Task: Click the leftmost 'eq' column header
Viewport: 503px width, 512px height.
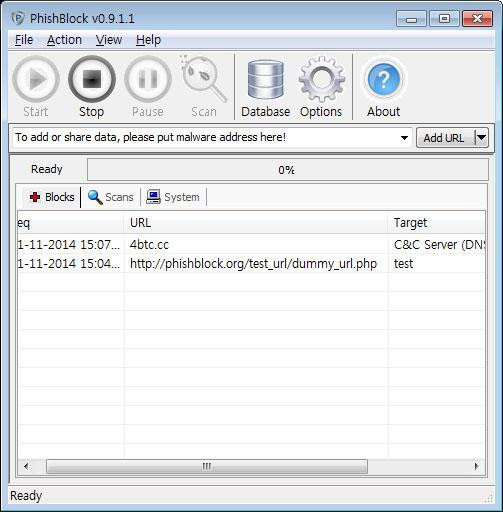Action: click(x=70, y=223)
